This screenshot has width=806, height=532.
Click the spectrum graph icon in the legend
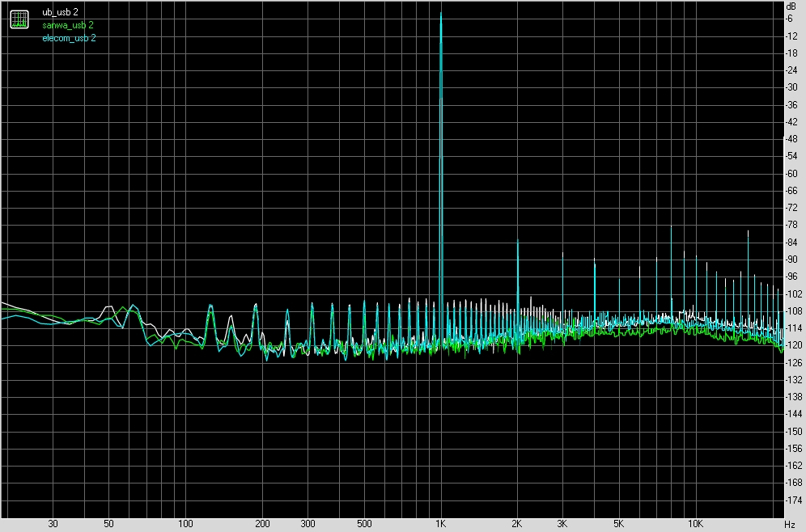pyautogui.click(x=19, y=19)
